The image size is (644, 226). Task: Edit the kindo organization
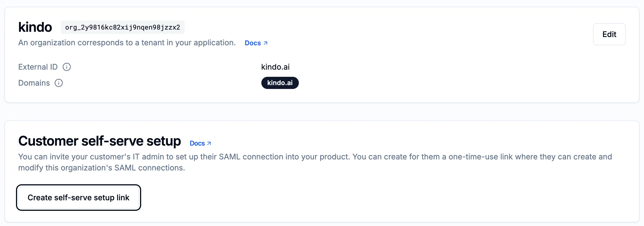(609, 34)
